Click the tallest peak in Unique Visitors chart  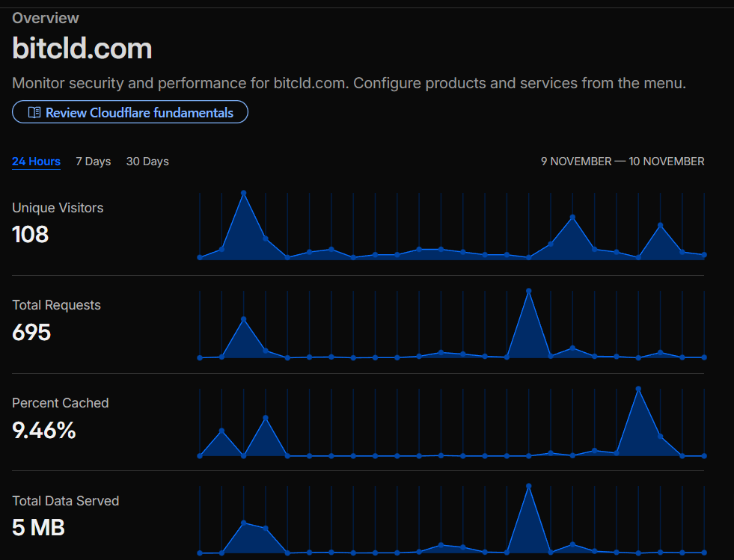(243, 193)
